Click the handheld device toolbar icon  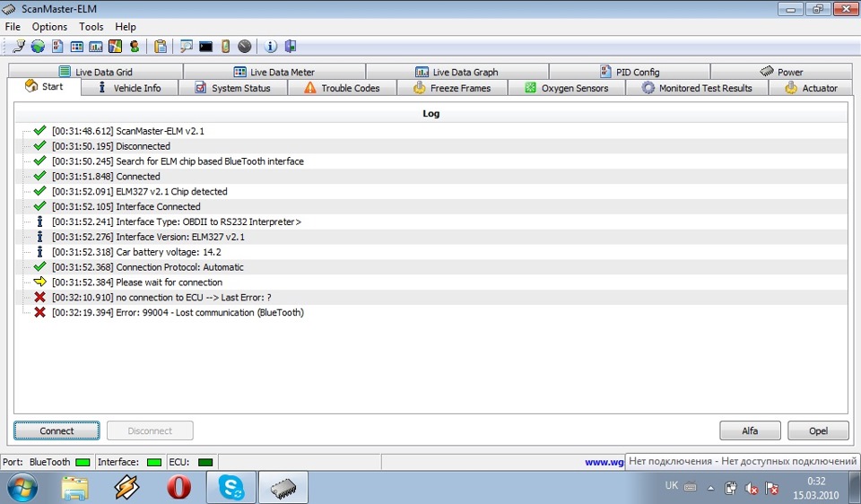(x=225, y=46)
